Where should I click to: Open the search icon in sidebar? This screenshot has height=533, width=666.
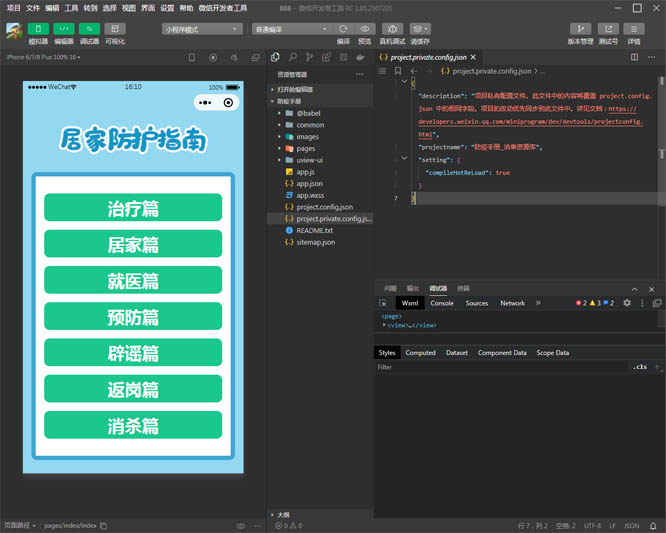point(293,57)
